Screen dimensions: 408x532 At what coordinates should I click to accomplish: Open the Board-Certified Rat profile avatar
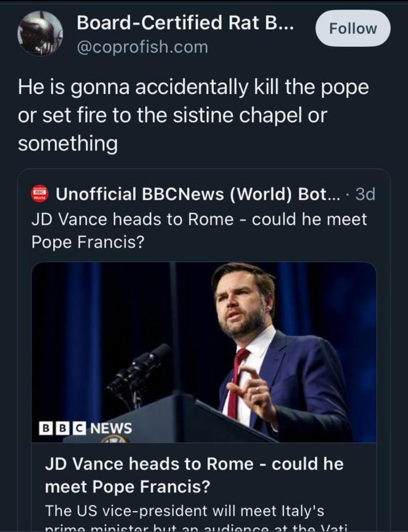[40, 34]
